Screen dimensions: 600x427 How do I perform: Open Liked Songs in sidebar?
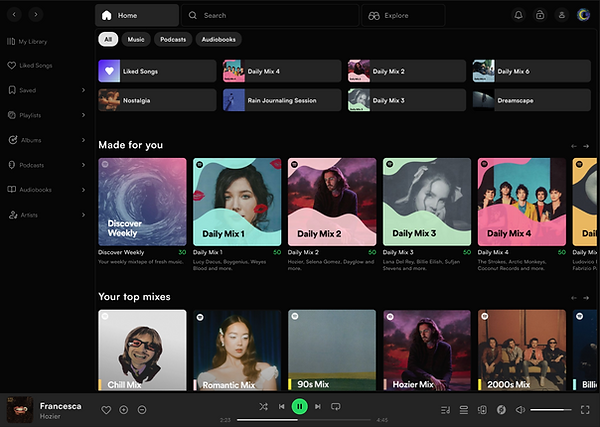[x=30, y=65]
